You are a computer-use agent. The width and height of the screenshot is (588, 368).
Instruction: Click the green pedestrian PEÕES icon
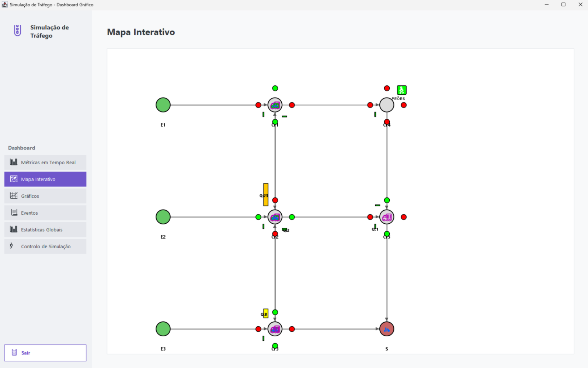[401, 90]
